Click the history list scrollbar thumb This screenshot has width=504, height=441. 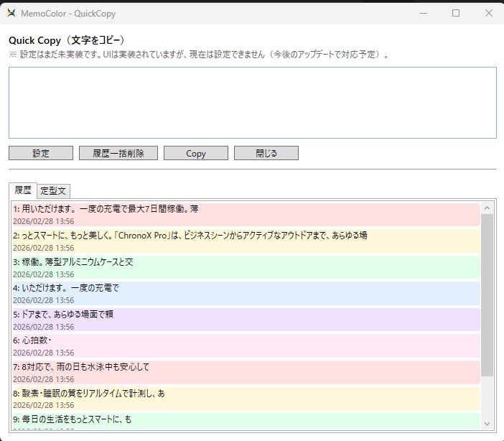[487, 295]
